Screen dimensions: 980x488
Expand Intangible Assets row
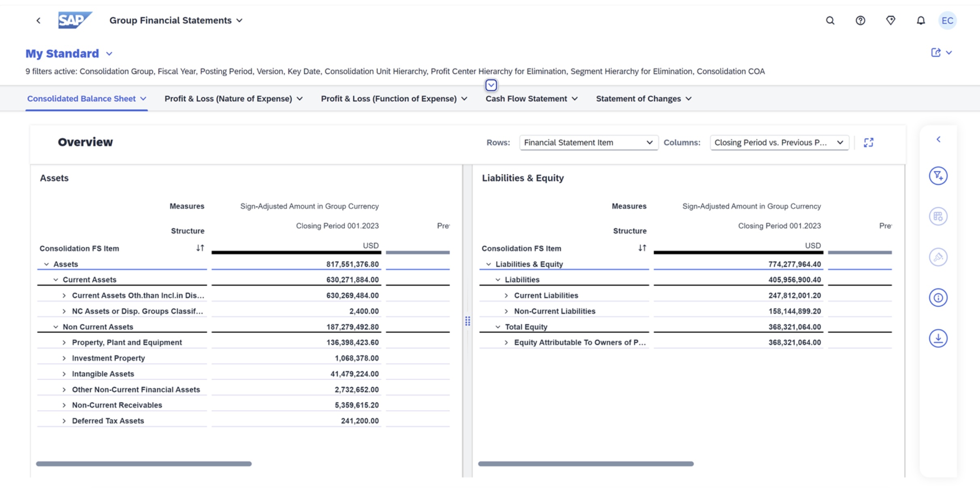tap(64, 374)
